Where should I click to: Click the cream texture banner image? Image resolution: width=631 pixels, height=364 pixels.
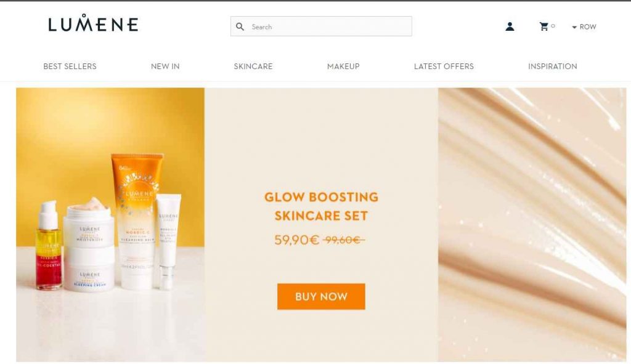click(x=532, y=224)
